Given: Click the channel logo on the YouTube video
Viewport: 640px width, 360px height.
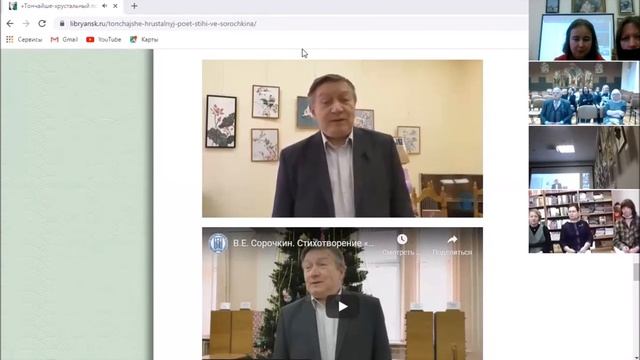Looking at the screenshot, I should 218,243.
